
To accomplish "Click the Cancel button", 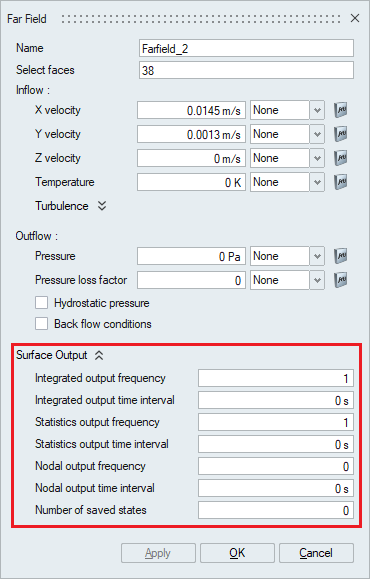I will pos(316,553).
